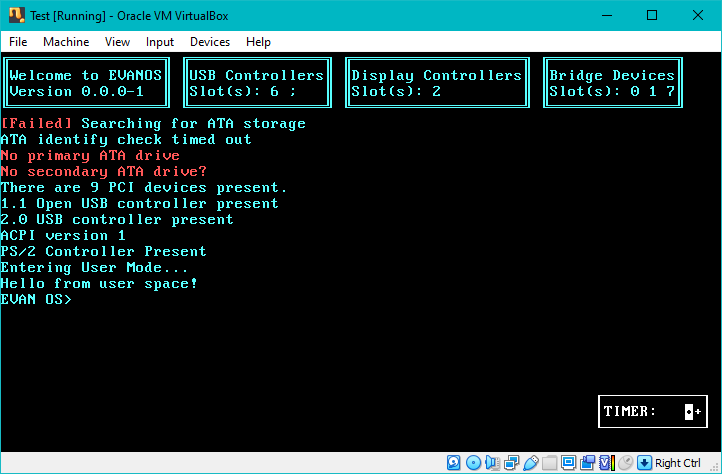Click 'Entering User Mode...' line
This screenshot has width=722, height=474.
click(94, 267)
